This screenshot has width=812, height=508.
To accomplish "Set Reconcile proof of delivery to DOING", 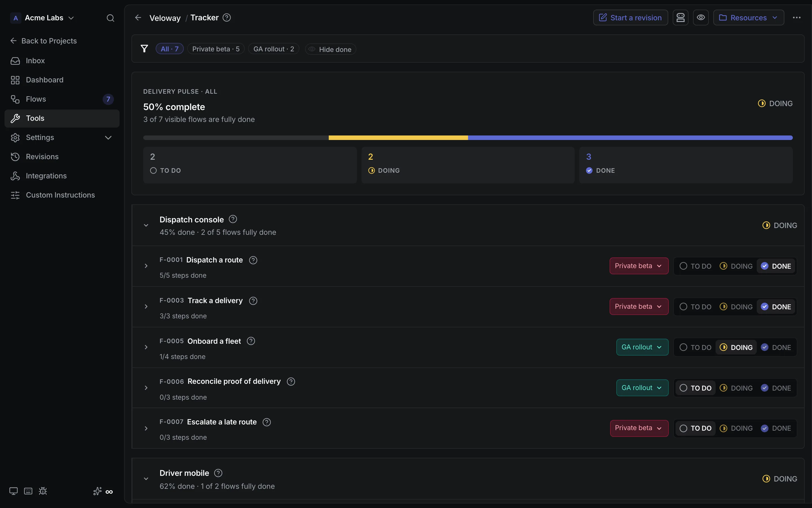I will (x=736, y=388).
